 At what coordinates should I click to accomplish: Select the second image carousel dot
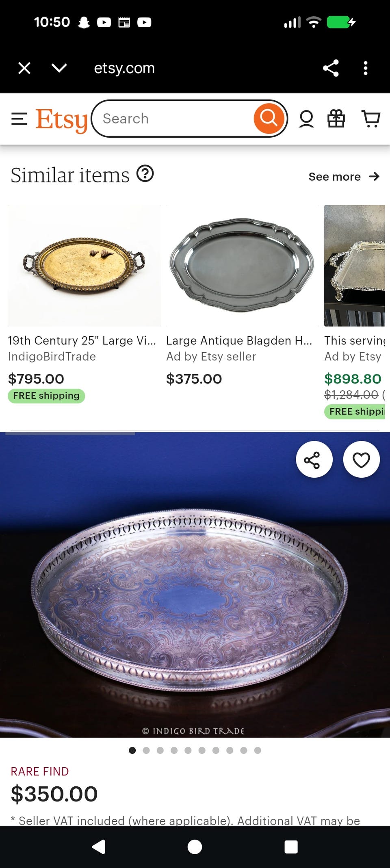click(x=146, y=750)
